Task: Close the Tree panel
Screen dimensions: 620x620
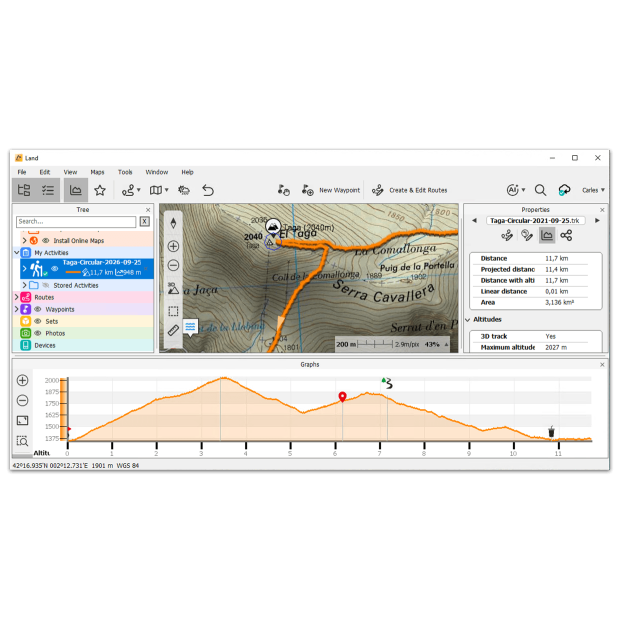Action: pyautogui.click(x=148, y=210)
